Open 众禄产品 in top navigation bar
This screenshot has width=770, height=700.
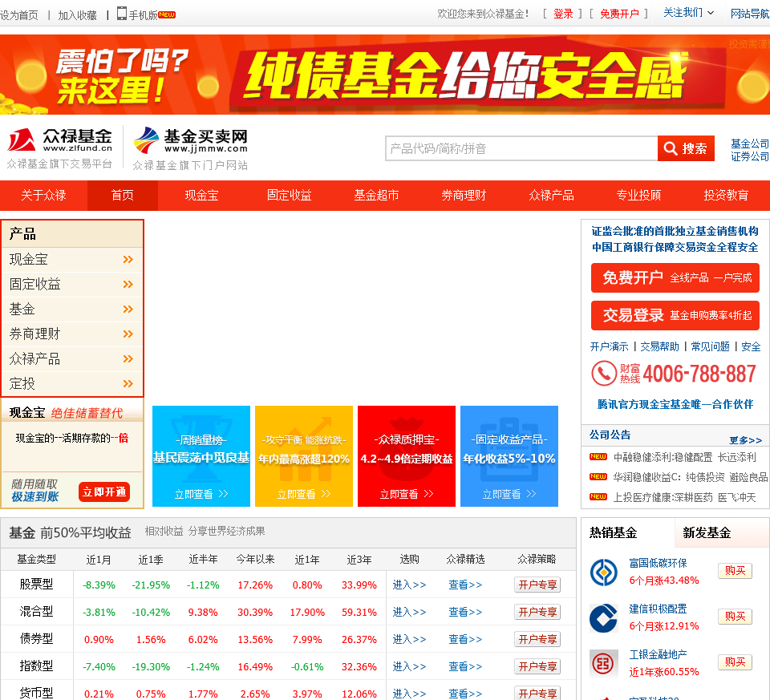tap(552, 196)
